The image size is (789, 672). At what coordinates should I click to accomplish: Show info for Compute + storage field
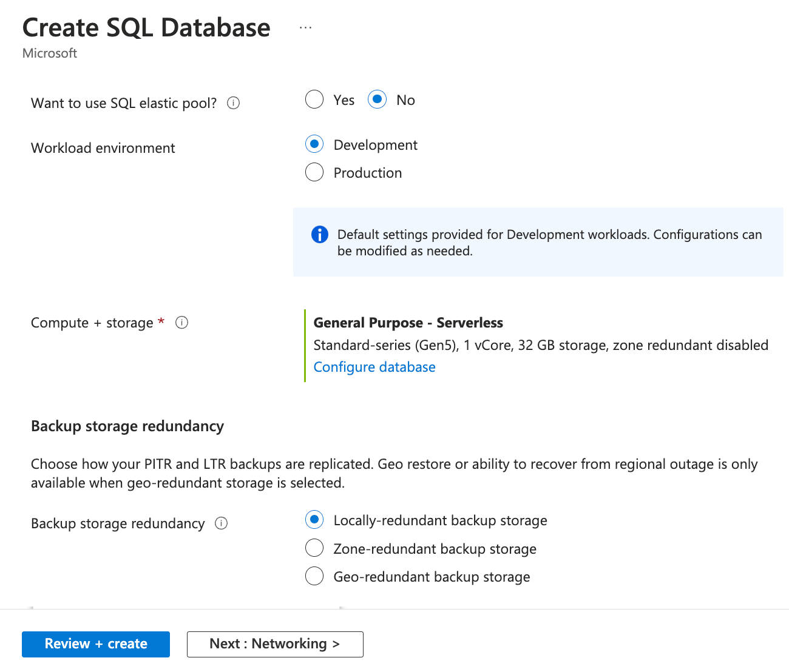pos(181,322)
